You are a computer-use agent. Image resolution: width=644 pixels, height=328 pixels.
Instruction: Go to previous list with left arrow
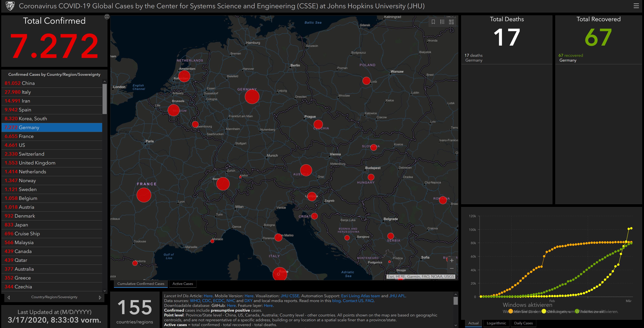pos(9,297)
